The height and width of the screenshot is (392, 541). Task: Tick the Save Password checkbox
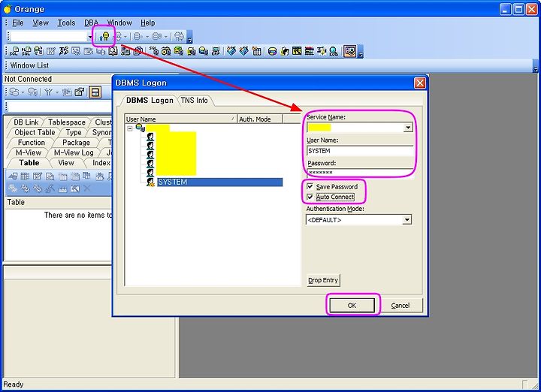click(x=310, y=186)
